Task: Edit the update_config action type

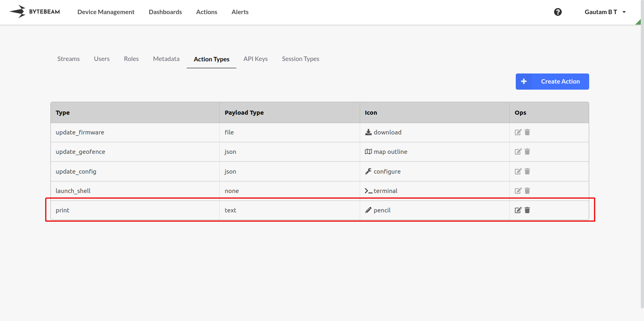Action: coord(518,171)
